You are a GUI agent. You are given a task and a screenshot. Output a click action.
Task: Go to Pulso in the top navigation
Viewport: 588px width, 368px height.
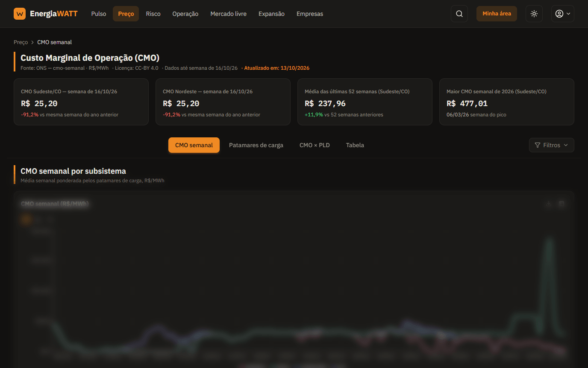tap(99, 14)
